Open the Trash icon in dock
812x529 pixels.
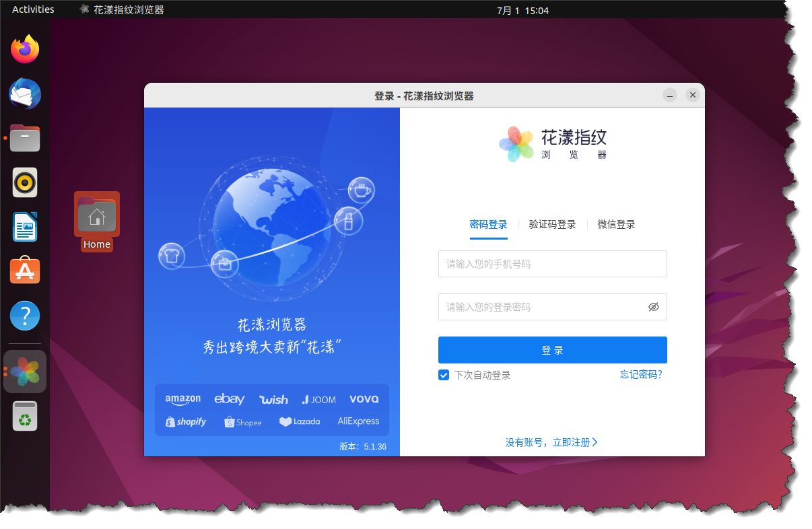25,416
